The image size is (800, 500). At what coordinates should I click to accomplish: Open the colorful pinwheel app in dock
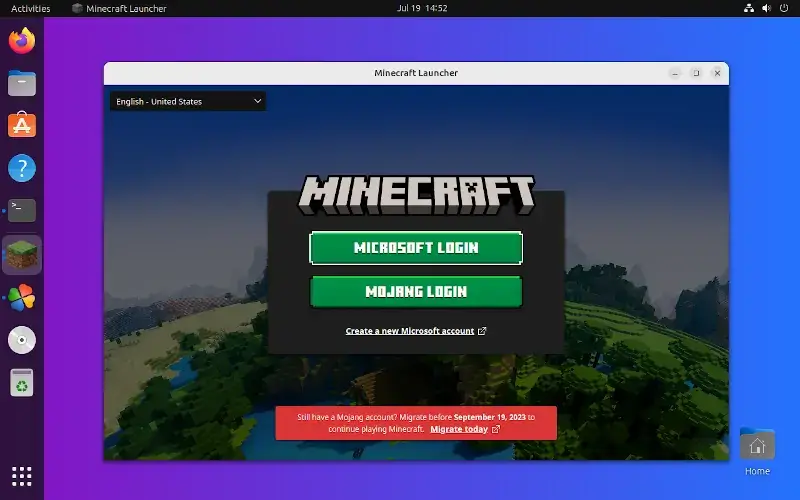22,297
